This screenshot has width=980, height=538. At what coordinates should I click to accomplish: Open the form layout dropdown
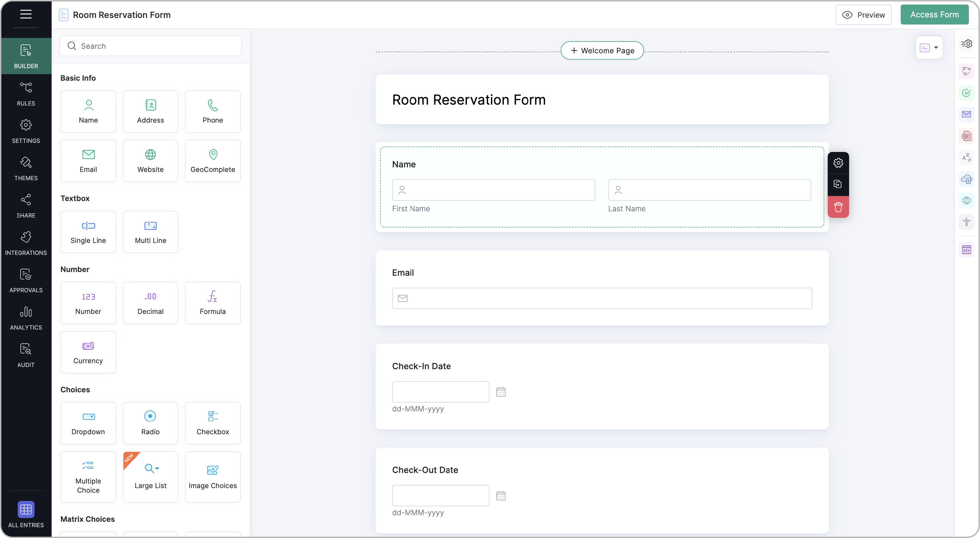tap(929, 48)
